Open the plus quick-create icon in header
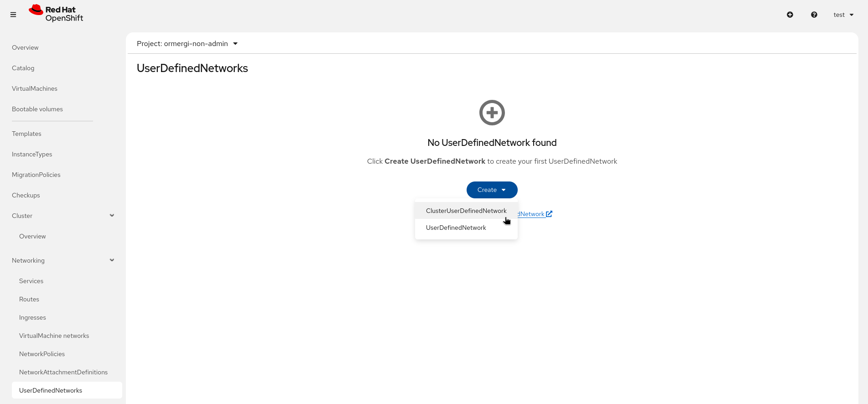The image size is (868, 404). point(790,15)
